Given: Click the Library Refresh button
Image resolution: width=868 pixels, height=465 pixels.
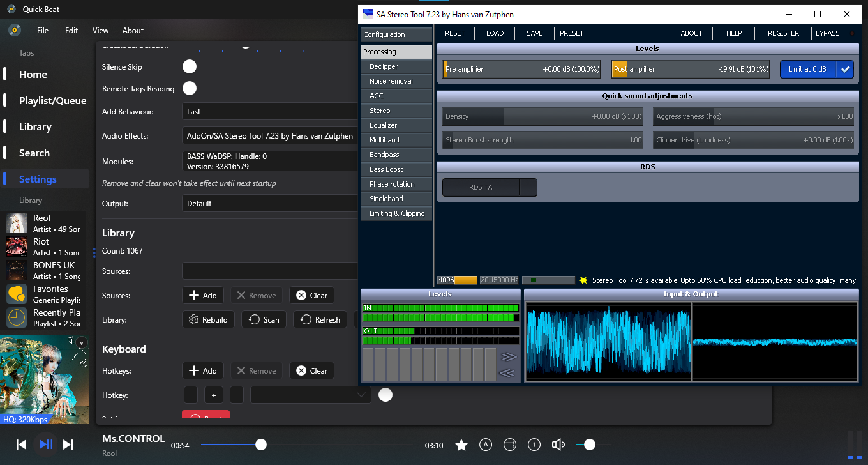Looking at the screenshot, I should coord(320,319).
